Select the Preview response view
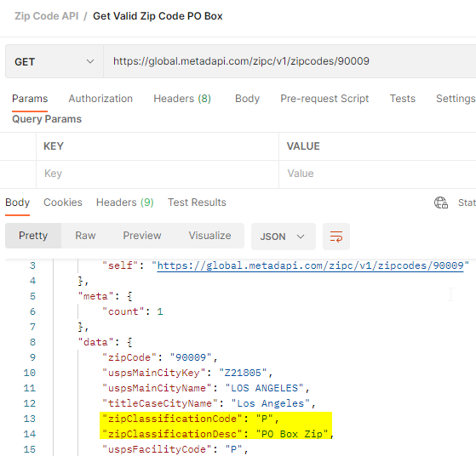This screenshot has width=476, height=462. coord(142,236)
